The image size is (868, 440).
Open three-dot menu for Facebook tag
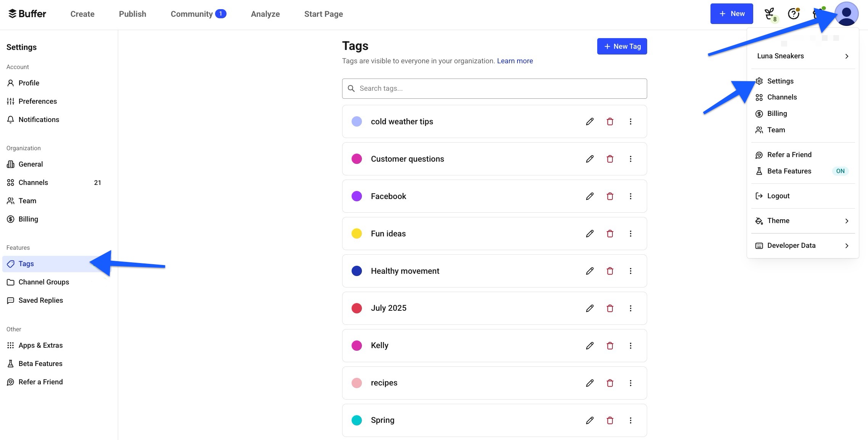(630, 196)
